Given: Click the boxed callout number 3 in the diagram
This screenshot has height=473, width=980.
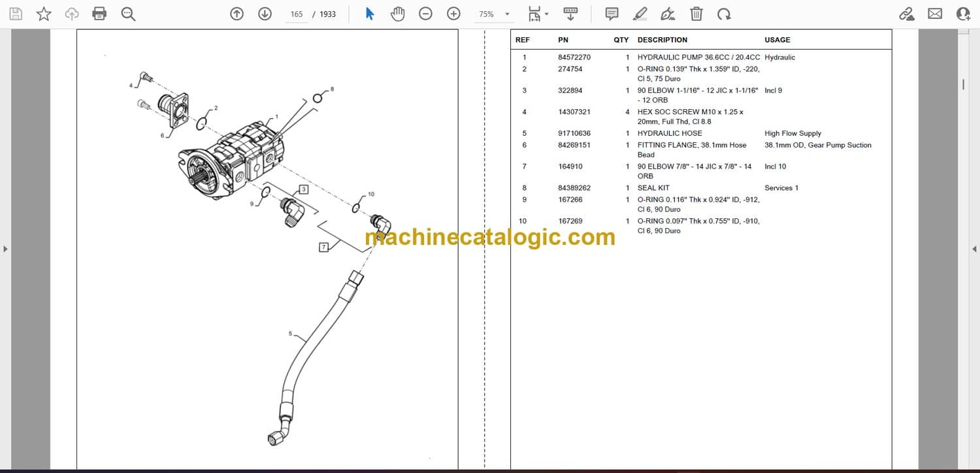Looking at the screenshot, I should [304, 189].
